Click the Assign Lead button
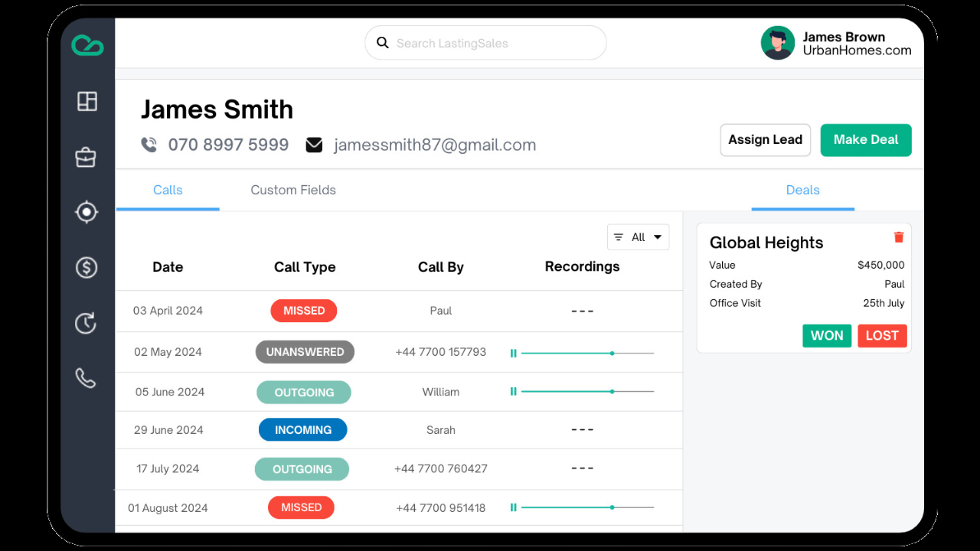980x551 pixels. 765,140
